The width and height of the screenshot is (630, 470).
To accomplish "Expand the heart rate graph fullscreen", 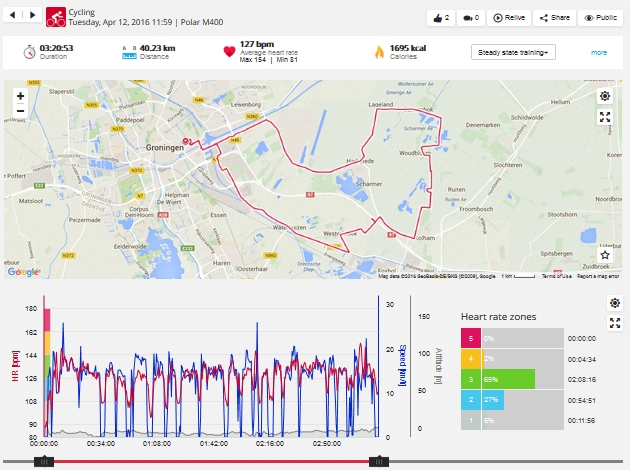I will click(615, 323).
